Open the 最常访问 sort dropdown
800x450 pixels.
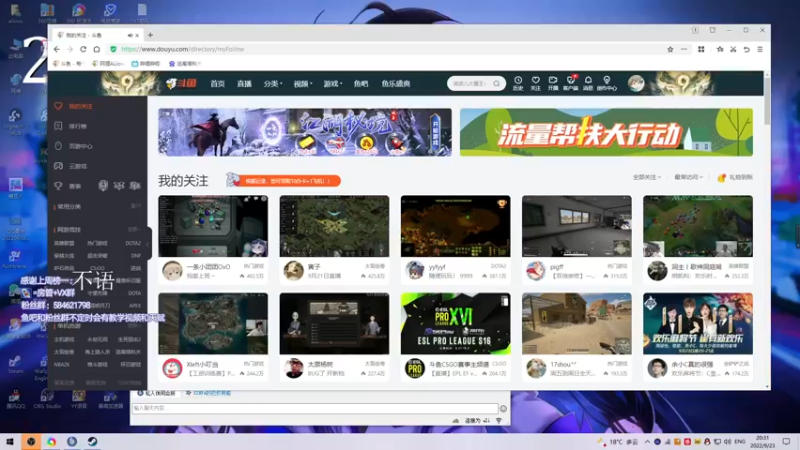tap(688, 177)
